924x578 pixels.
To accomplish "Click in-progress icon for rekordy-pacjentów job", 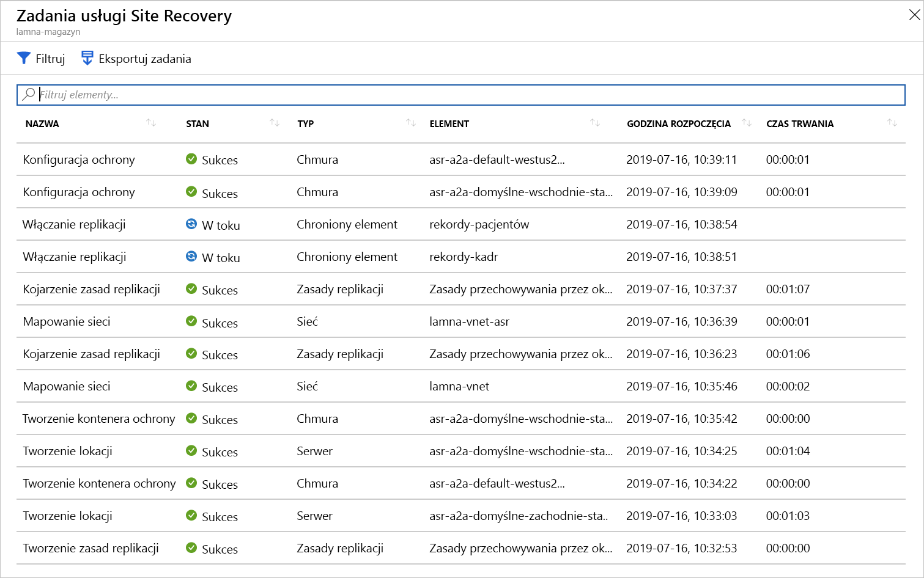I will point(191,224).
